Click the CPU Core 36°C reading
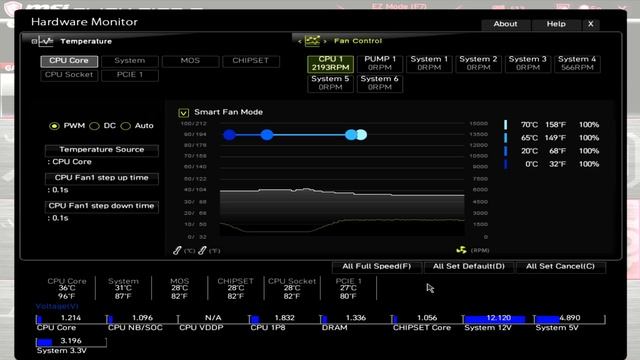 67,289
